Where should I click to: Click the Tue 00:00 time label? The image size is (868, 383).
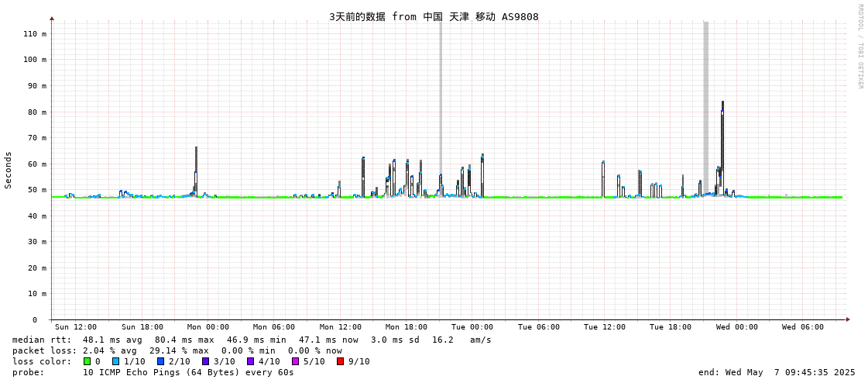click(x=472, y=328)
